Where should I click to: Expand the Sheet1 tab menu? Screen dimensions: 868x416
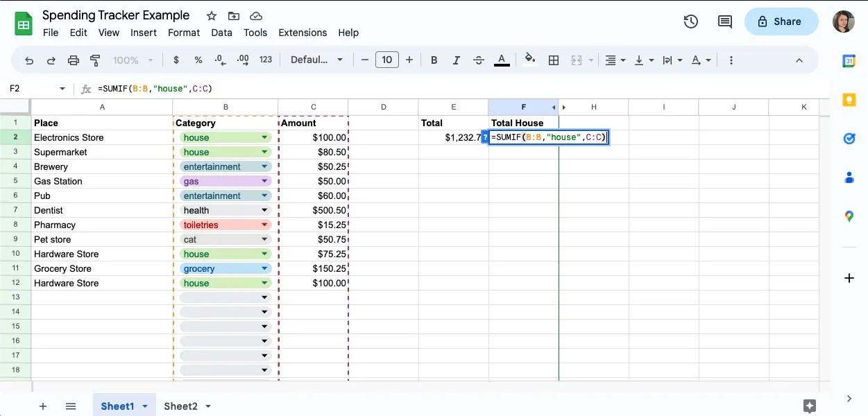coord(144,406)
